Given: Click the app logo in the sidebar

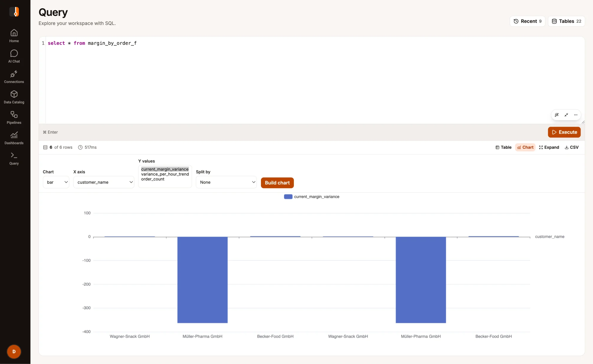Looking at the screenshot, I should (x=14, y=12).
